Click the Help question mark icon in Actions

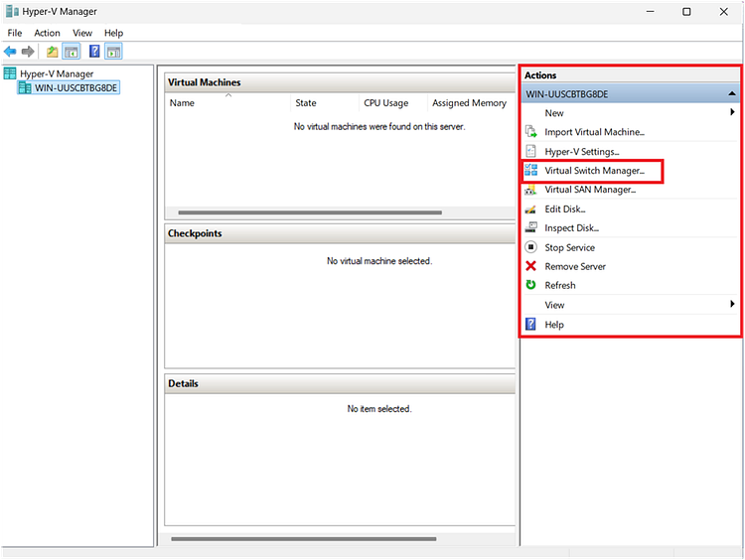530,324
